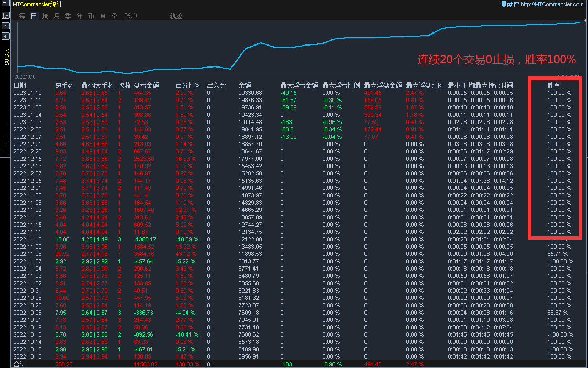This screenshot has height=368, width=588.
Task: Click the 最小|平均|最大持仓时间 column header
Action: click(480, 85)
